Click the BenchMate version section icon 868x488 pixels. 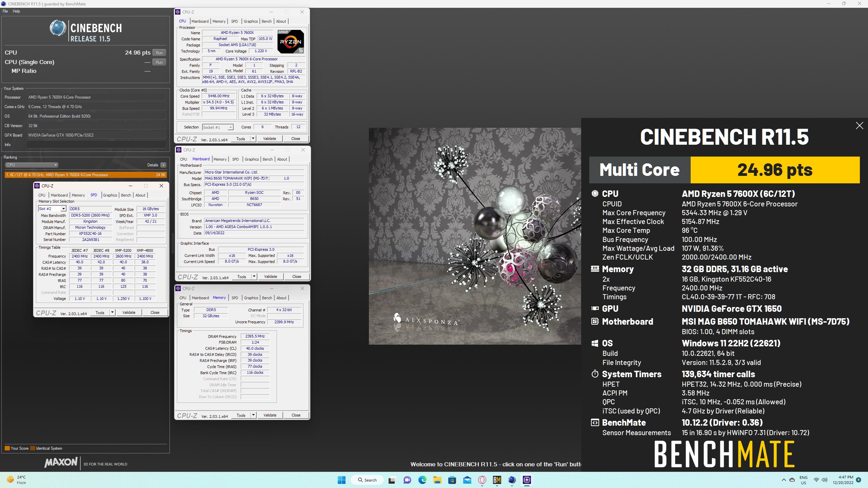pyautogui.click(x=595, y=423)
